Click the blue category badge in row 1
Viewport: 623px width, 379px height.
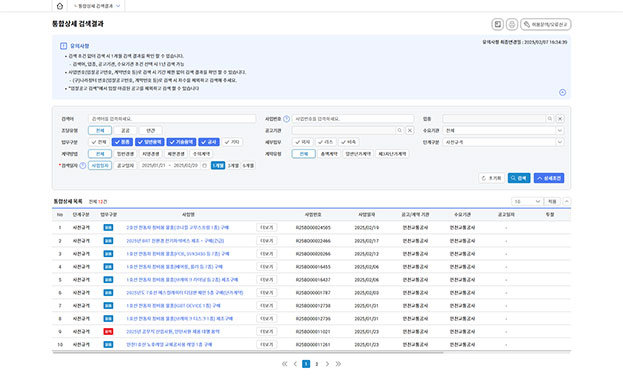click(x=108, y=228)
